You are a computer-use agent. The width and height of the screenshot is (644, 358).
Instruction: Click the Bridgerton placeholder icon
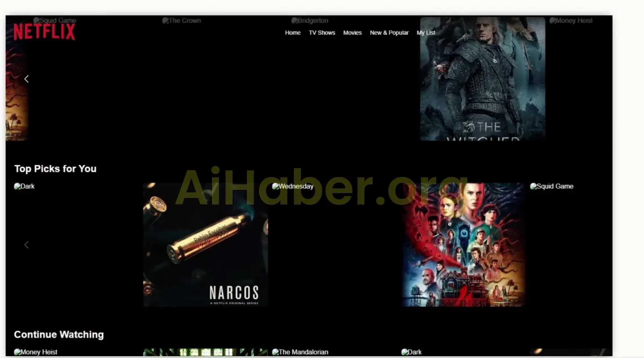click(x=294, y=21)
